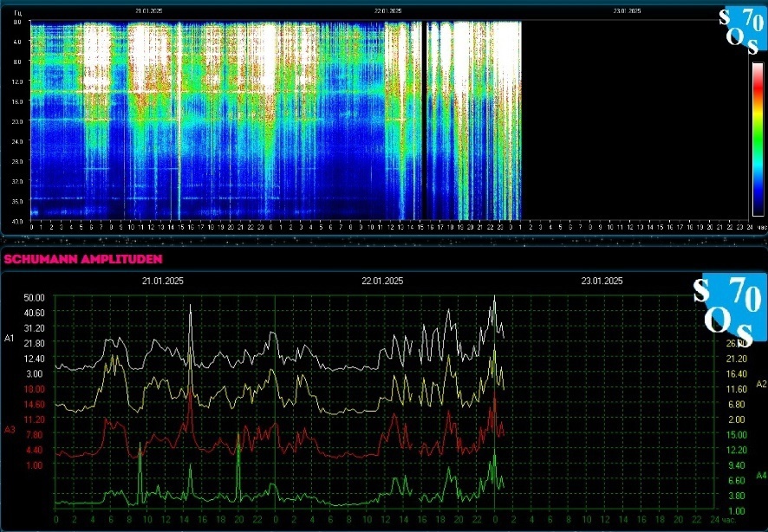Click the 1.00 value on the right green axis
This screenshot has height=532, width=768.
[735, 511]
